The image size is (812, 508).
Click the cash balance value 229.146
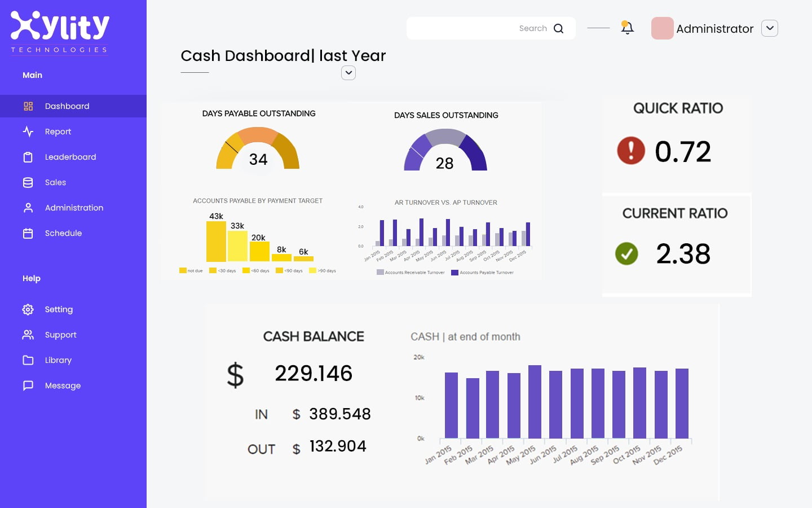314,373
